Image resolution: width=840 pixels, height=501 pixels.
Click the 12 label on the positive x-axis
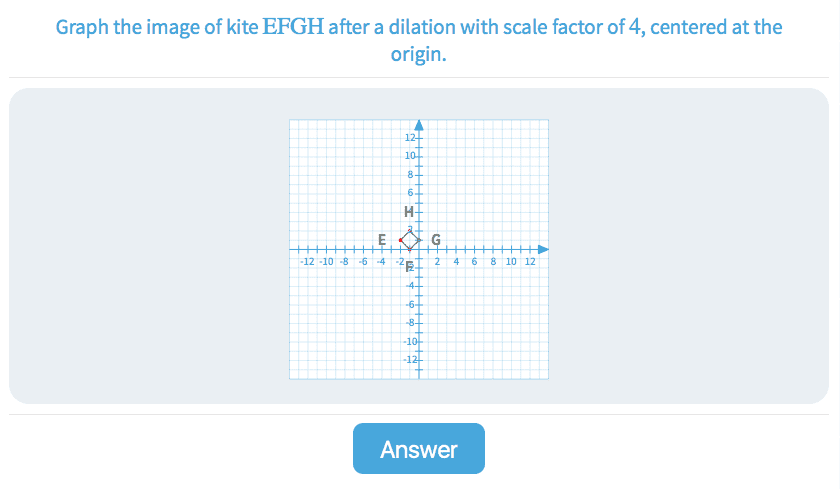pyautogui.click(x=530, y=261)
